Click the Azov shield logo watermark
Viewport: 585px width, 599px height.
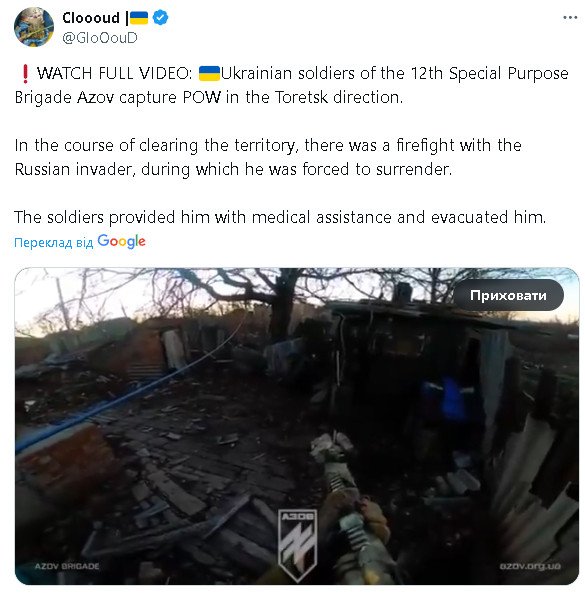(x=297, y=546)
